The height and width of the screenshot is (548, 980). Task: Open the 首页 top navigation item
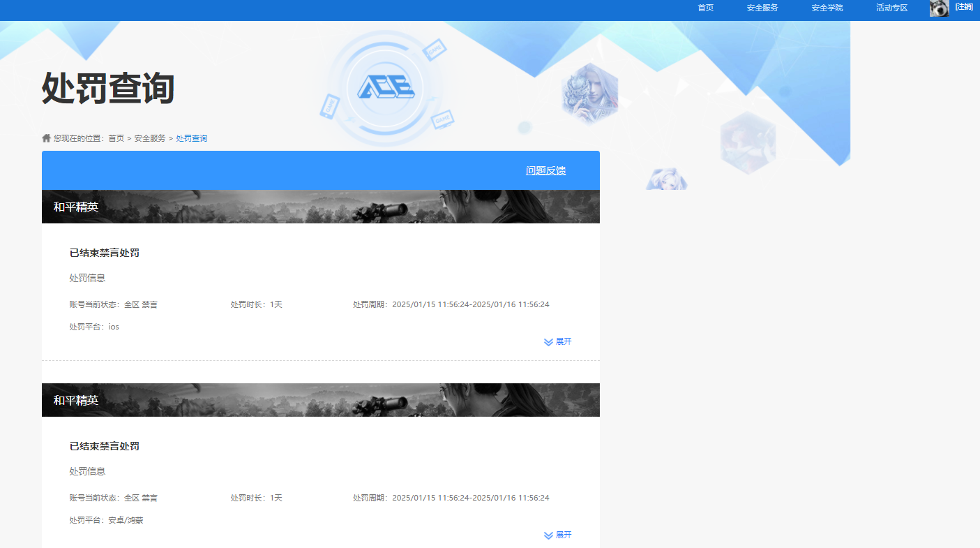click(705, 8)
